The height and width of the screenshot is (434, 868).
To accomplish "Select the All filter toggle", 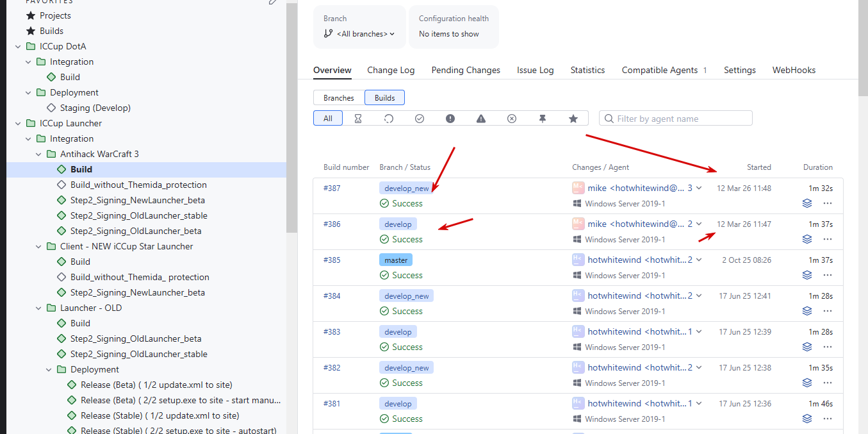I will (328, 119).
